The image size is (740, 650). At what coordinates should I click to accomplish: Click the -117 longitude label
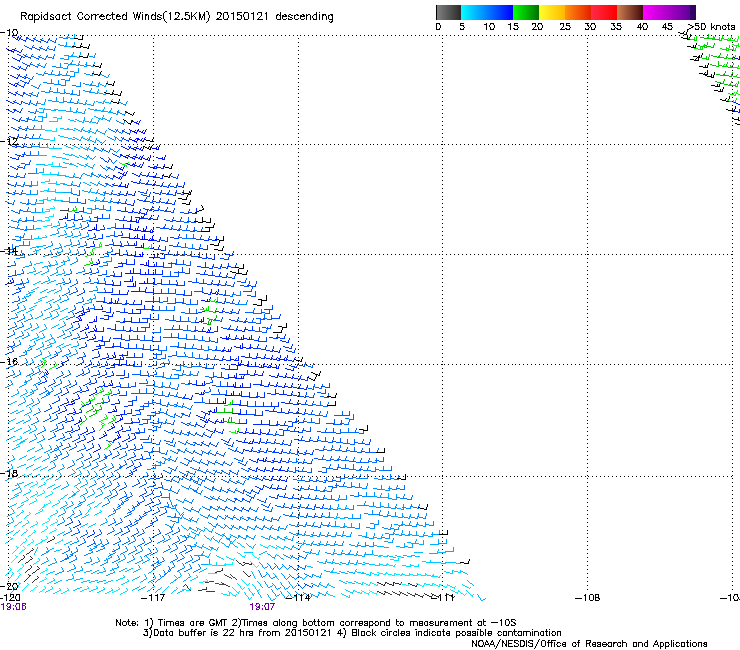pos(153,598)
